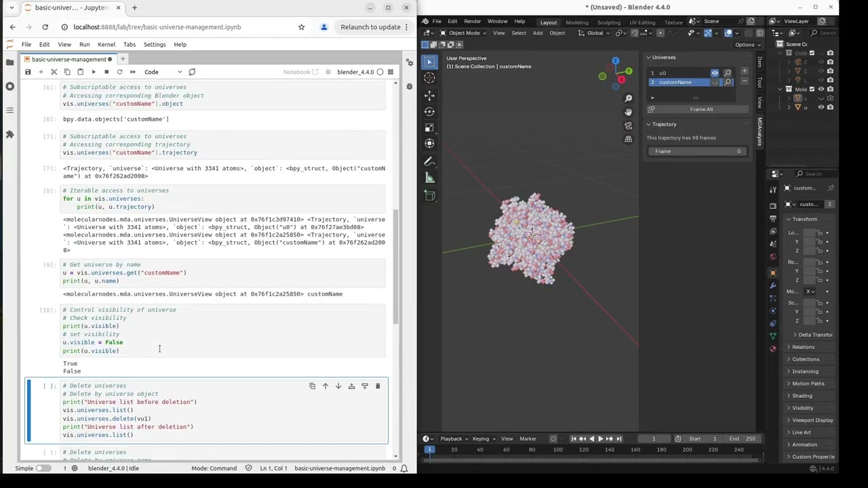Viewport: 868px width, 488px height.
Task: Click the pan view hand icon
Action: coord(628,112)
